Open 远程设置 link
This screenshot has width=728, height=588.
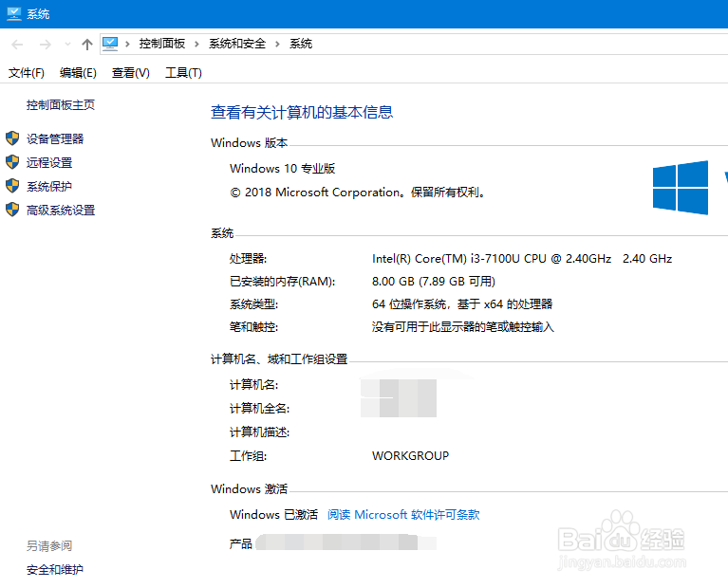[49, 163]
